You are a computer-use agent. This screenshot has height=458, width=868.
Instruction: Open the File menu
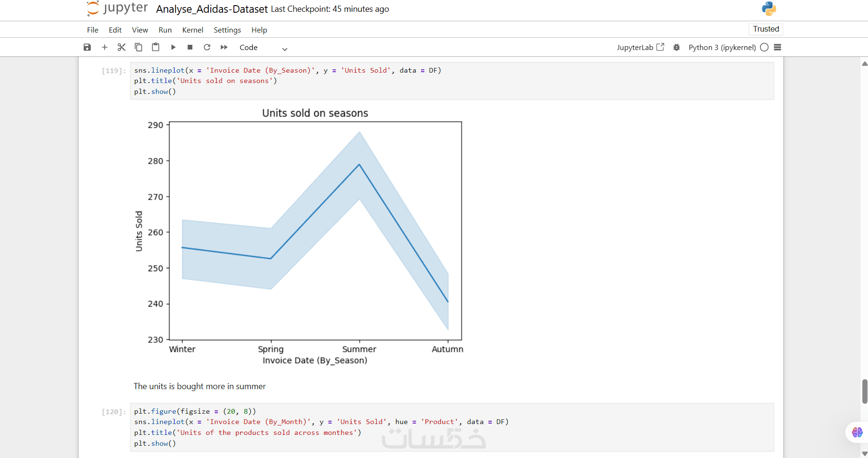coord(92,30)
